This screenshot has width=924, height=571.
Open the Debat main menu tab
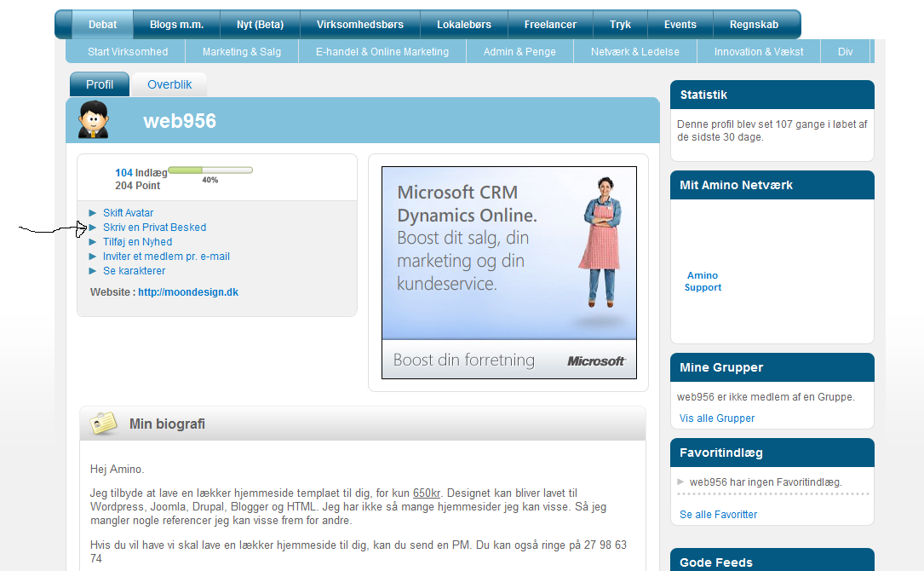click(103, 25)
